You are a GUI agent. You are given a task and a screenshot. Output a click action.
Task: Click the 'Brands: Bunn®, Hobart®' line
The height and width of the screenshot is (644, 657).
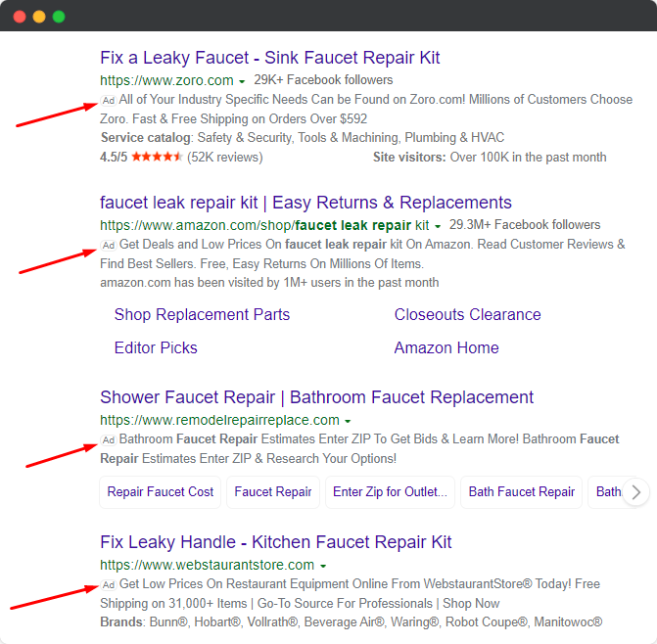click(x=352, y=622)
